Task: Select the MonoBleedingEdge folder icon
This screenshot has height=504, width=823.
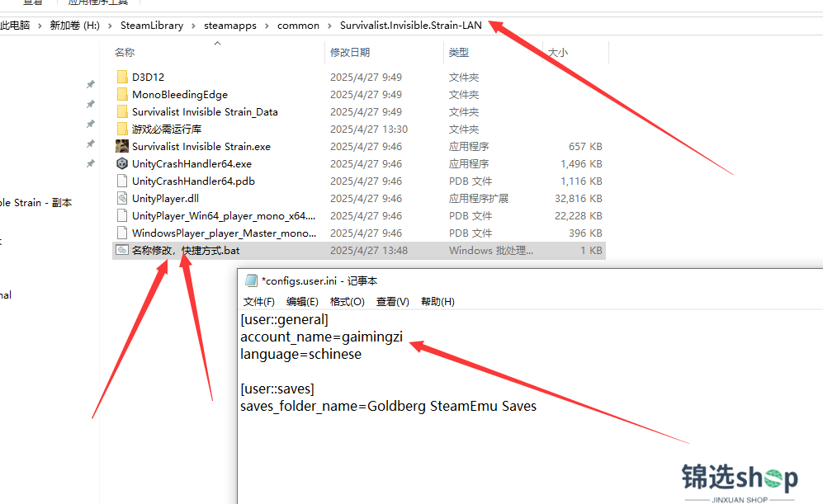Action: tap(122, 94)
